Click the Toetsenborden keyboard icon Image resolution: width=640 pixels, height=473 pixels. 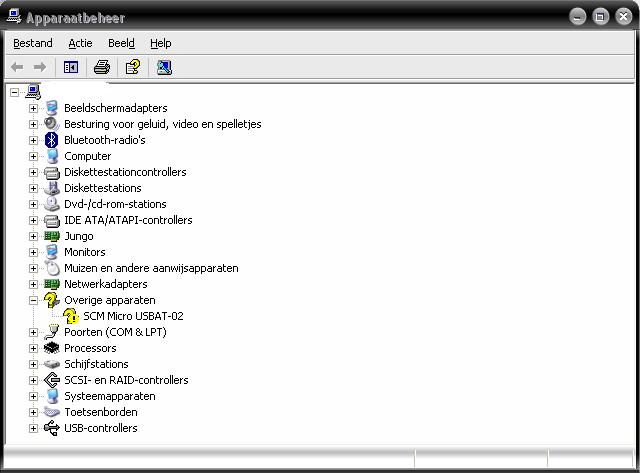coord(52,412)
